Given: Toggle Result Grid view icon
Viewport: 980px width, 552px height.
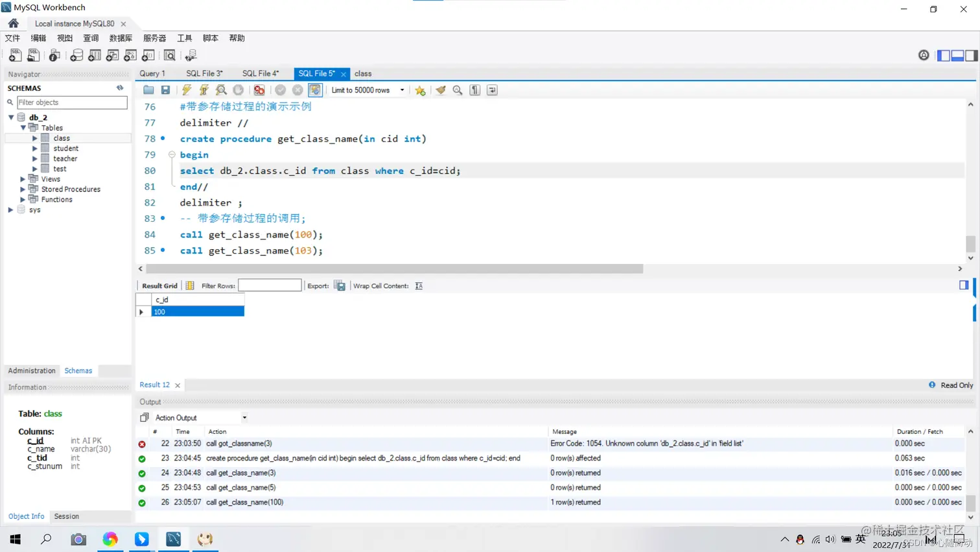Looking at the screenshot, I should point(190,285).
